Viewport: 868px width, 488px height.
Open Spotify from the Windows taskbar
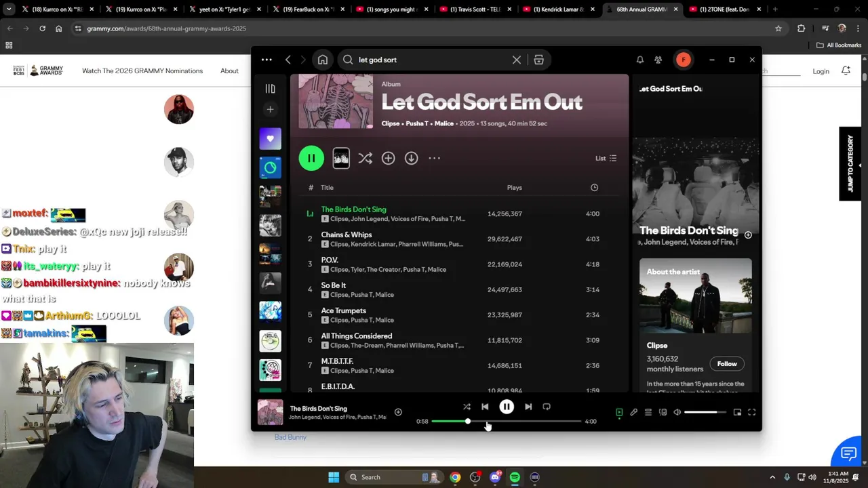(515, 477)
